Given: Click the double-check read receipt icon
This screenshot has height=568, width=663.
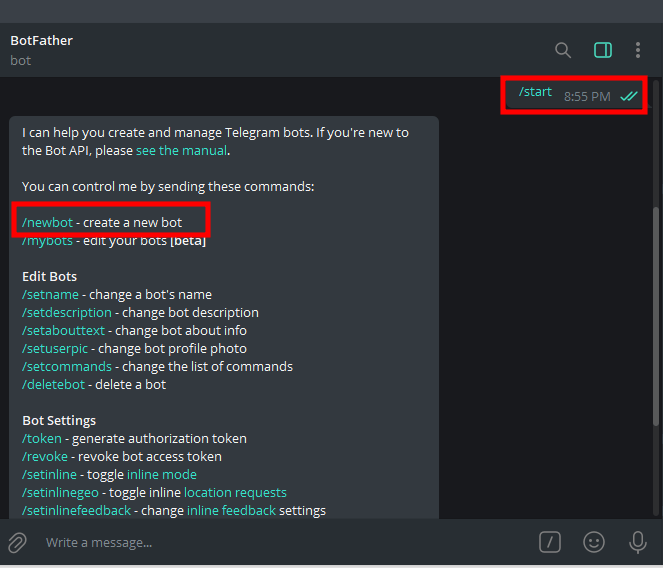Looking at the screenshot, I should click(x=629, y=96).
